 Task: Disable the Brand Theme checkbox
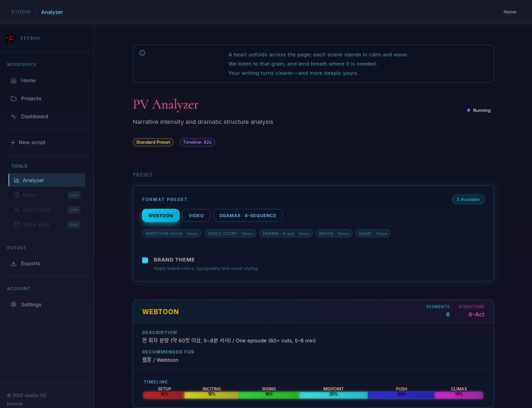click(145, 260)
